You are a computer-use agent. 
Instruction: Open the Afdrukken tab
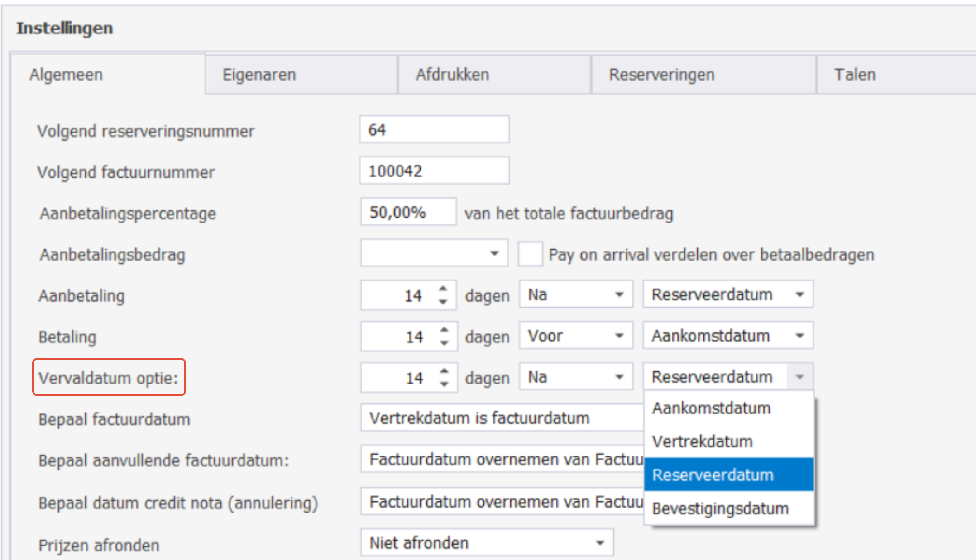tap(452, 75)
